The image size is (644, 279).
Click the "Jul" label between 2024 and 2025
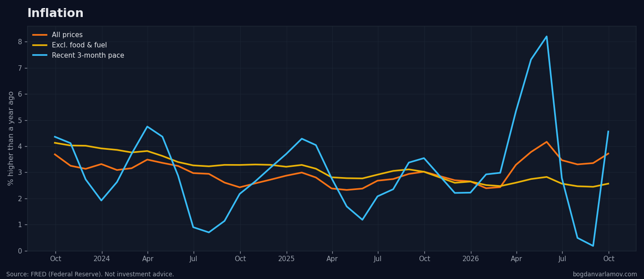(x=193, y=259)
